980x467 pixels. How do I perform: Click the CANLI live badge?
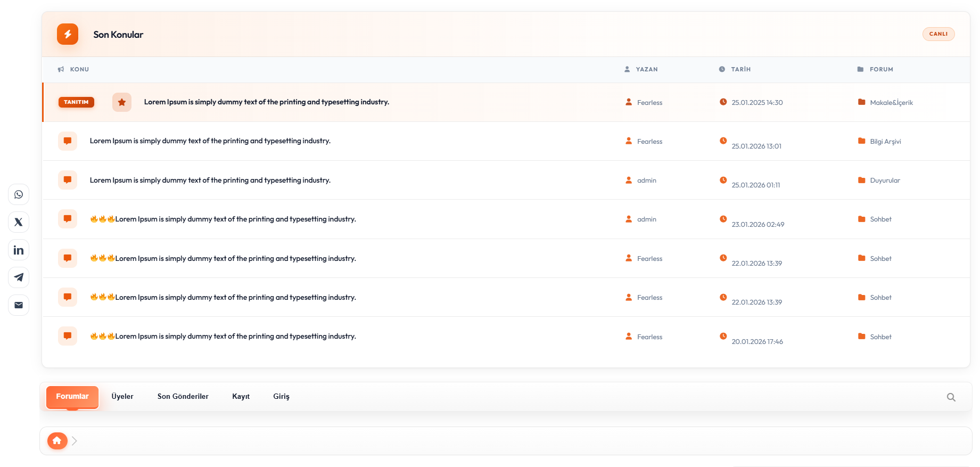click(x=938, y=34)
